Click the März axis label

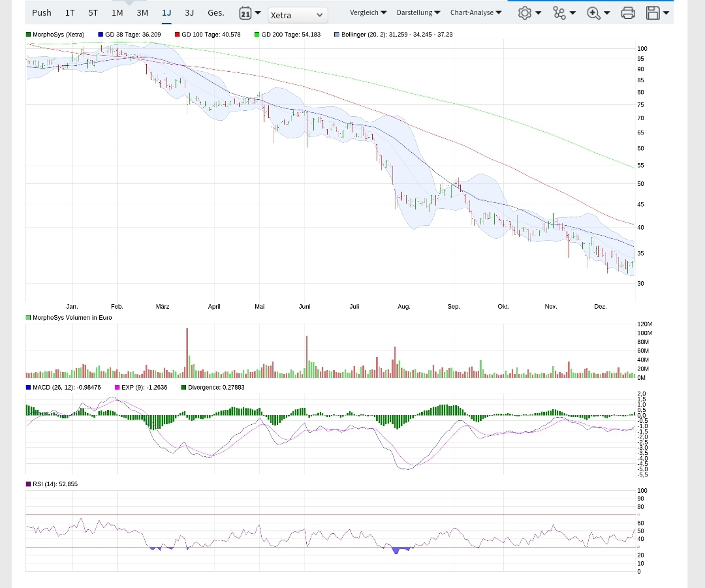pyautogui.click(x=163, y=307)
